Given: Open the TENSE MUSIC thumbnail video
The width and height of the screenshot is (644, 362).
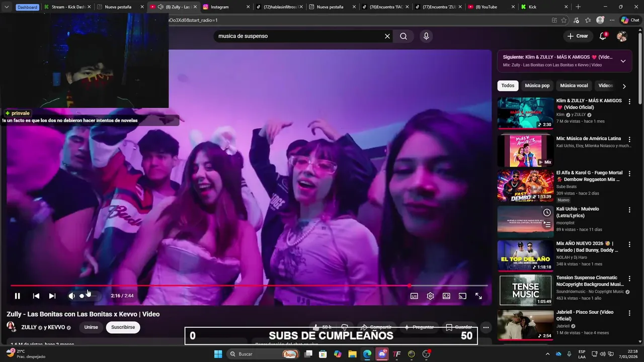Looking at the screenshot, I should [x=525, y=290].
